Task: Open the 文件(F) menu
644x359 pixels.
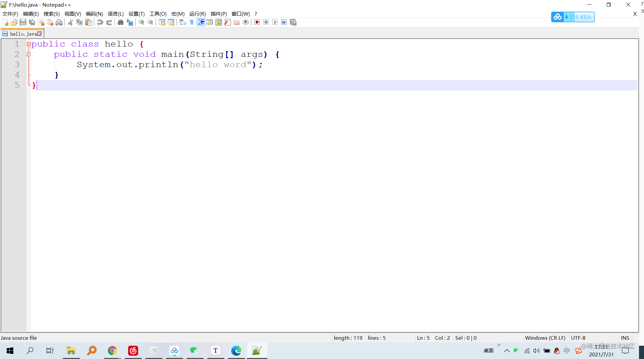Action: click(10, 14)
